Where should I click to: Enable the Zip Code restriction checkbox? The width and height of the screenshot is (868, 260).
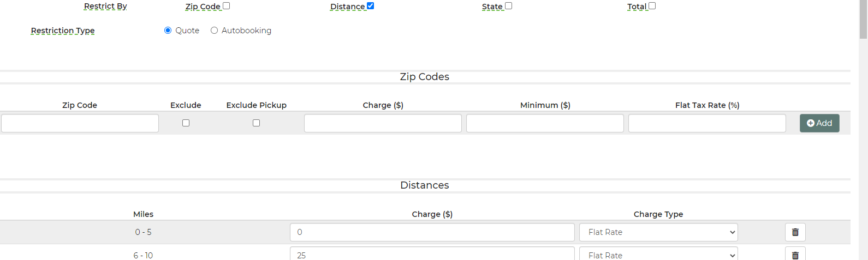click(x=226, y=6)
